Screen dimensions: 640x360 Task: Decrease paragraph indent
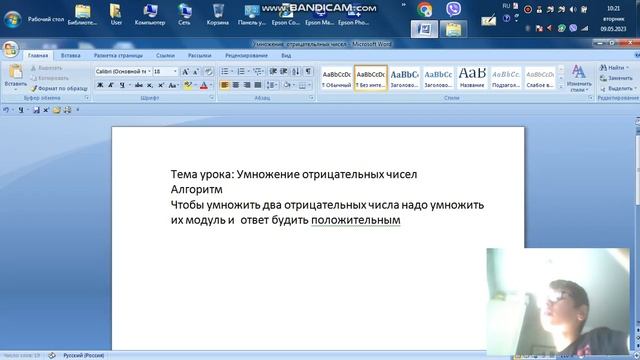point(273,72)
